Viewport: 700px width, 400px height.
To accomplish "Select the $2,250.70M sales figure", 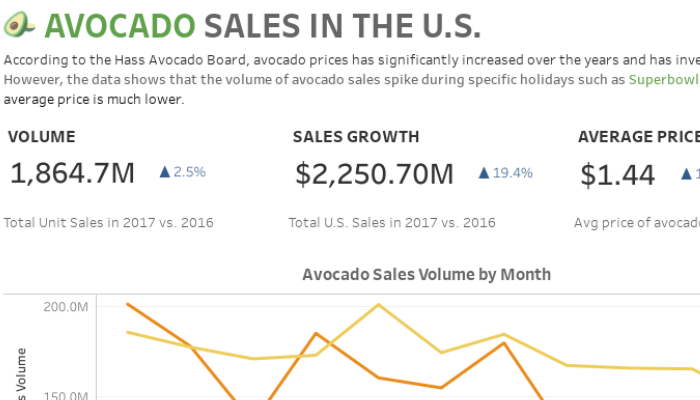I will (374, 174).
